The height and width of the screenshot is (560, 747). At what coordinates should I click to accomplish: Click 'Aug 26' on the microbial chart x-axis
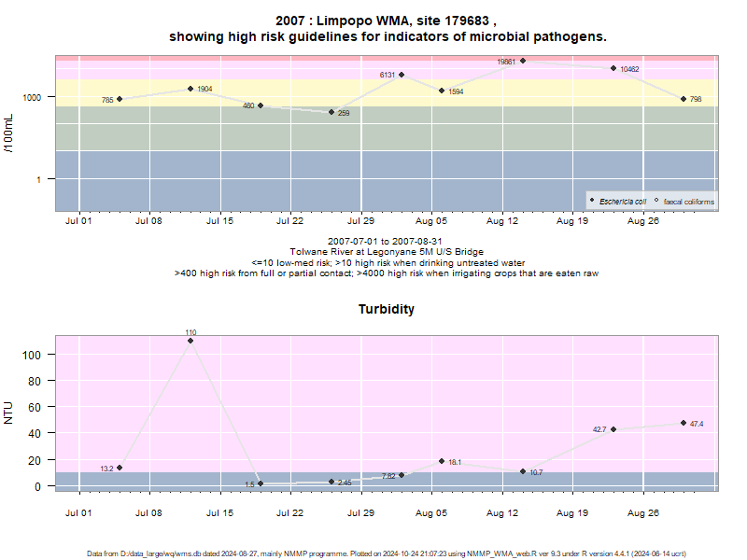[643, 221]
